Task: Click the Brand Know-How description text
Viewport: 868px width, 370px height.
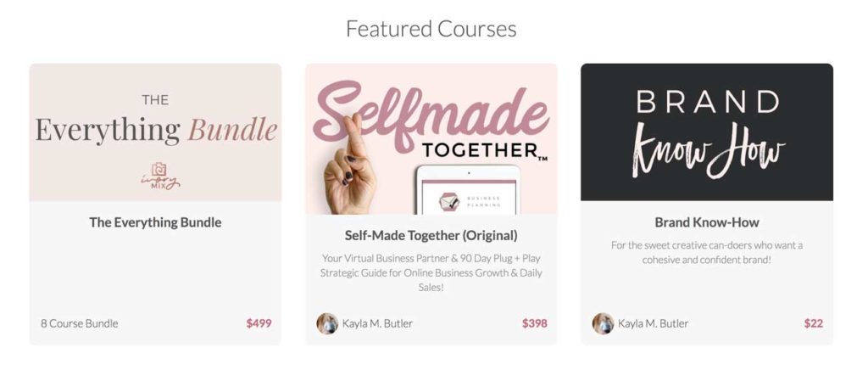Action: tap(707, 252)
